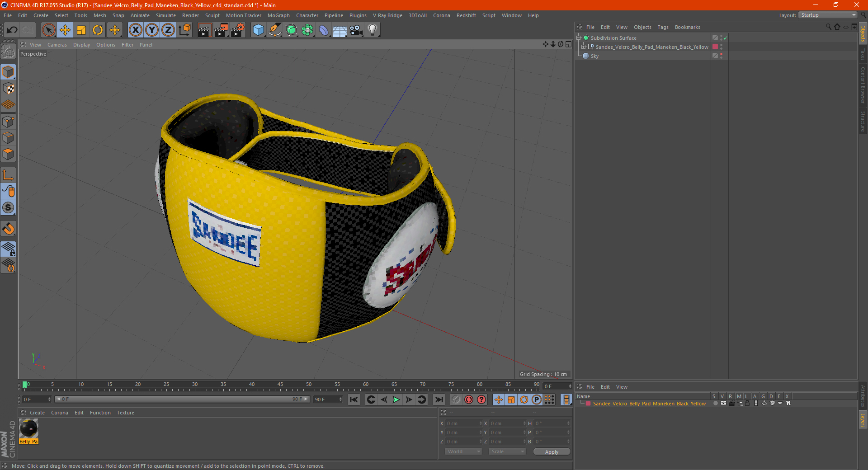This screenshot has height=470, width=868.
Task: Click the X position 0 cm field
Action: [x=464, y=423]
